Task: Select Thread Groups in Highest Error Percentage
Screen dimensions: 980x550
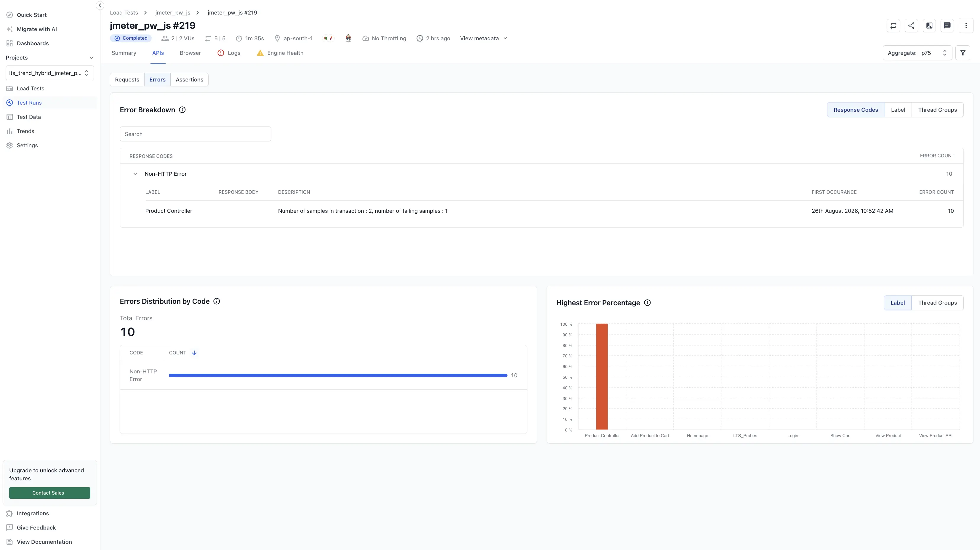Action: tap(937, 303)
